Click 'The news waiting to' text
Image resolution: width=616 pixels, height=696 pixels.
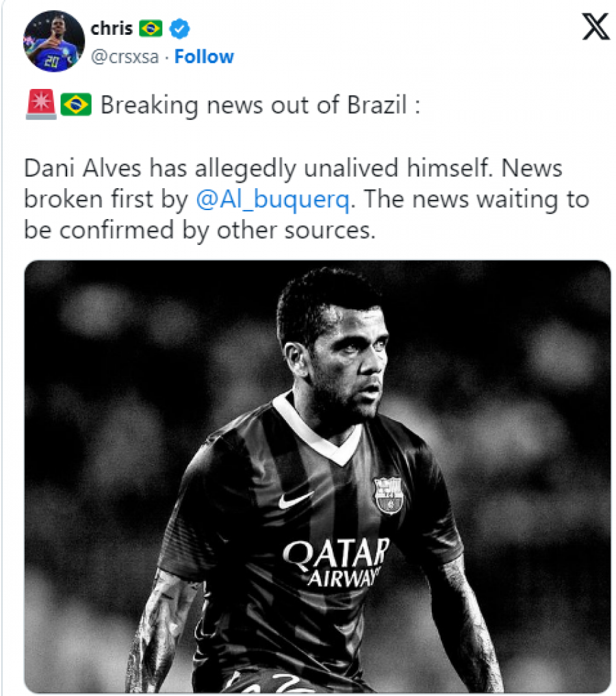(x=476, y=199)
